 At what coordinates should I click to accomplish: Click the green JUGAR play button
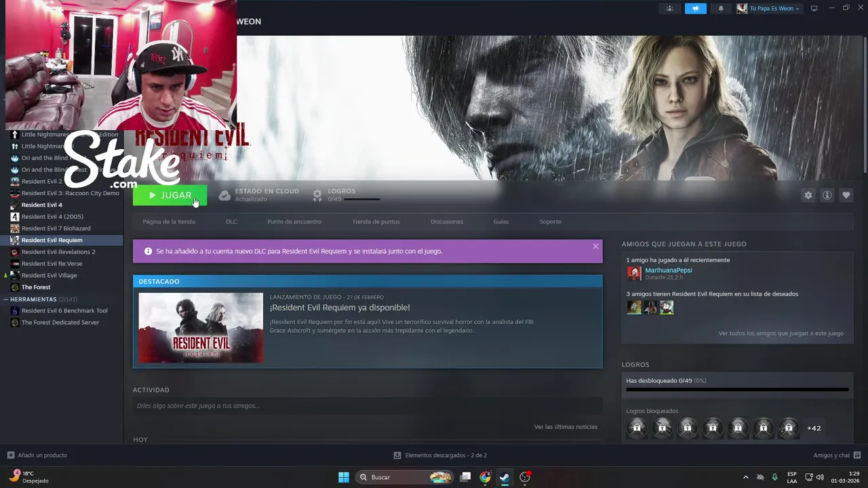(170, 195)
